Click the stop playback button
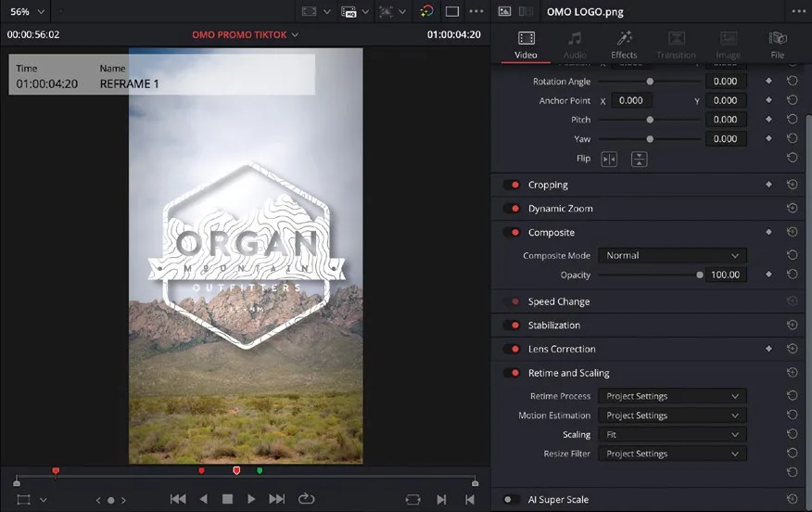Viewport: 812px width, 512px height. [x=227, y=499]
